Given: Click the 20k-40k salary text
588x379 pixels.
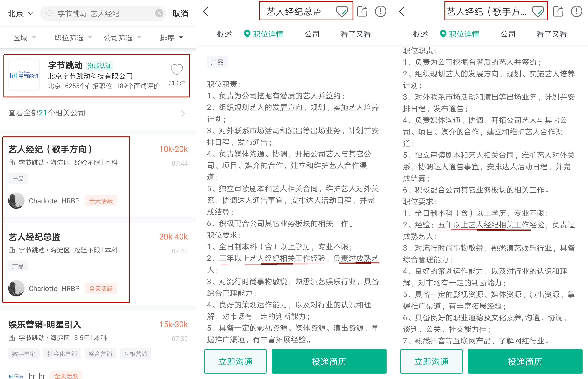Looking at the screenshot, I should click(173, 237).
